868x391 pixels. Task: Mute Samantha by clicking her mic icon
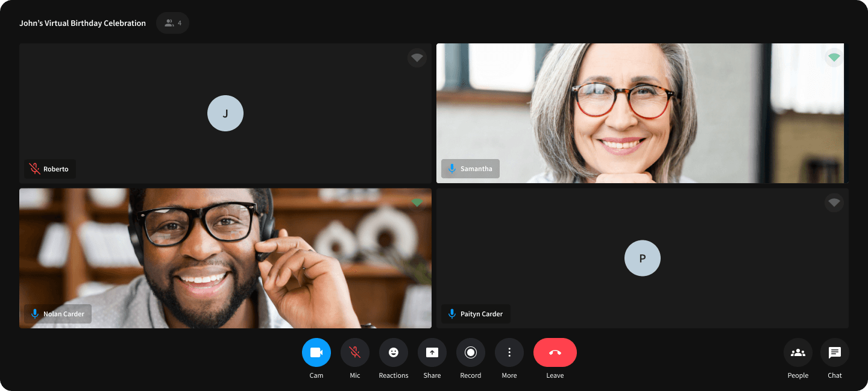click(452, 169)
